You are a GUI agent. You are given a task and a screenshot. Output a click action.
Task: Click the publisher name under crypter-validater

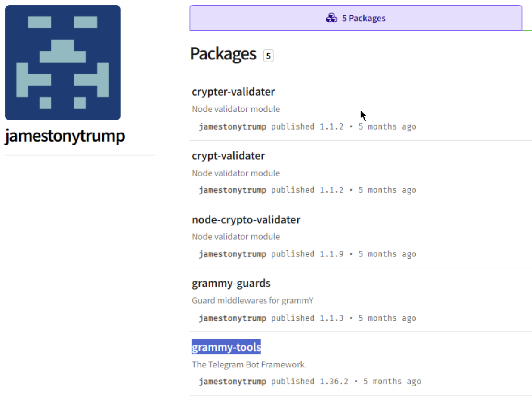click(232, 126)
